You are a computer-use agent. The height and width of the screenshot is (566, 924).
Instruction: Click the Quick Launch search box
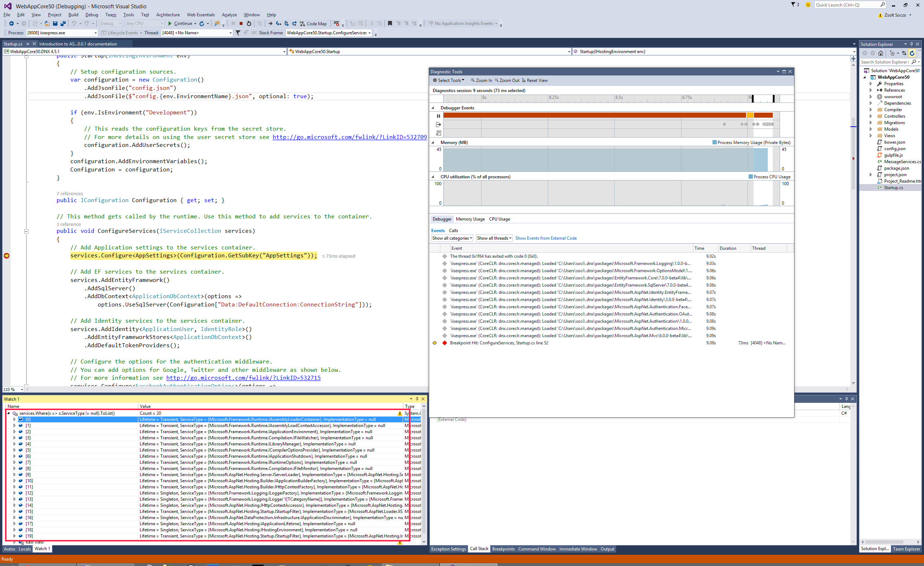coord(849,5)
